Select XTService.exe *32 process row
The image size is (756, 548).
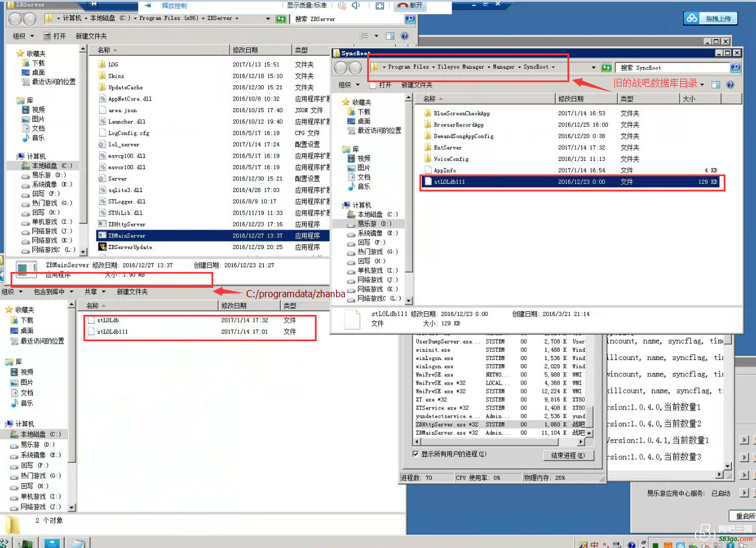pyautogui.click(x=500, y=408)
